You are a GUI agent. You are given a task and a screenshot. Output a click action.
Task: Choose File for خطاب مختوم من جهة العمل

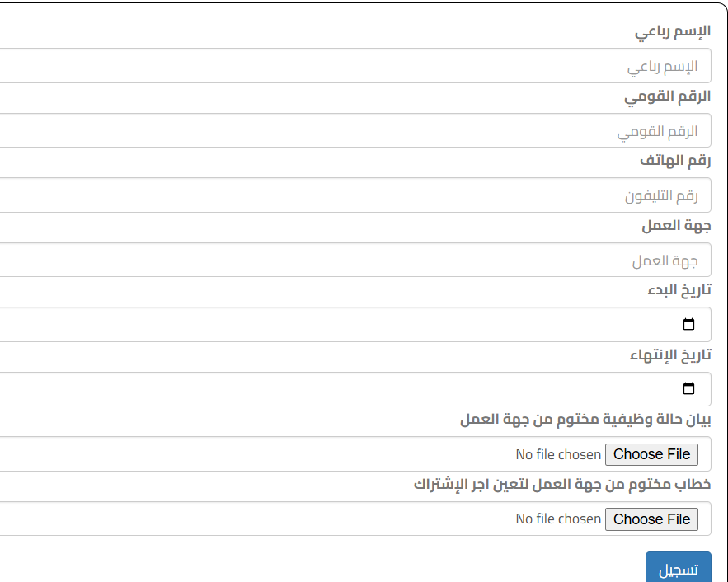[651, 519]
